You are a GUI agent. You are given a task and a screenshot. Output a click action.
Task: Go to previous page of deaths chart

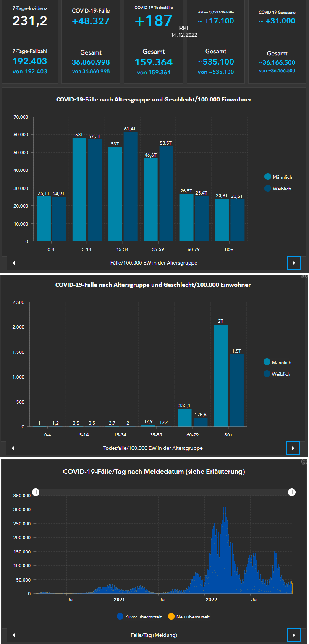click(x=13, y=448)
